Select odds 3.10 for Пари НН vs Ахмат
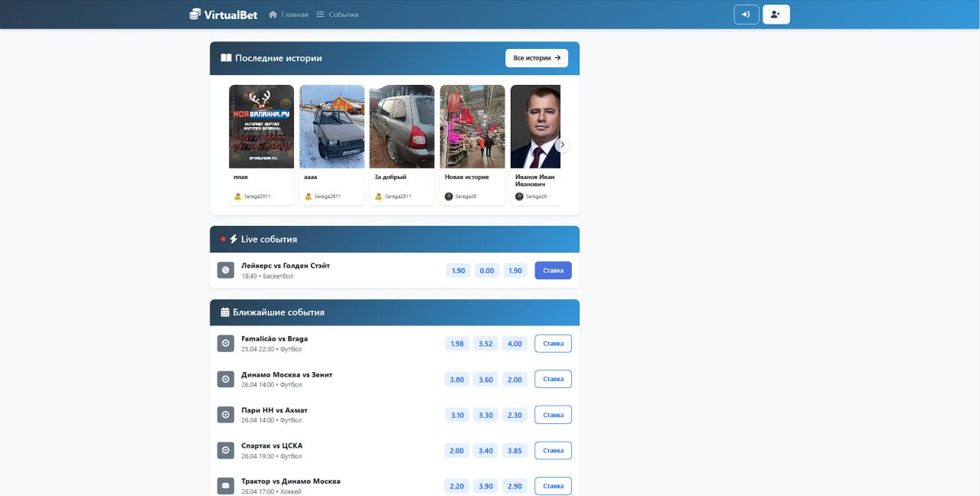The image size is (980, 496). [x=457, y=415]
